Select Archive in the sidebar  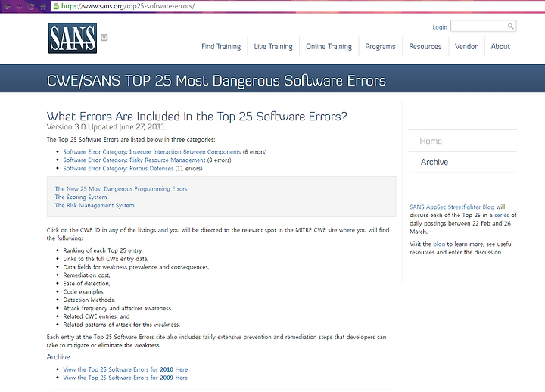(434, 162)
